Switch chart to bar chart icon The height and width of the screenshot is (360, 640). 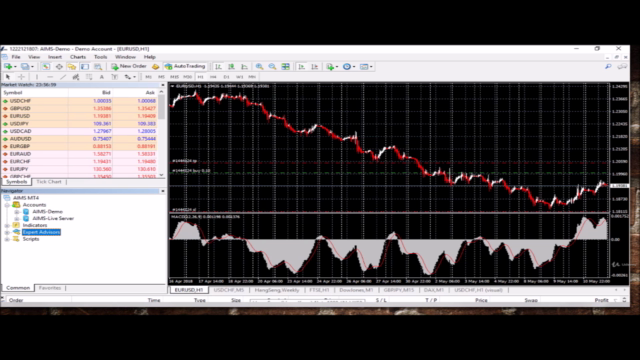click(218, 67)
